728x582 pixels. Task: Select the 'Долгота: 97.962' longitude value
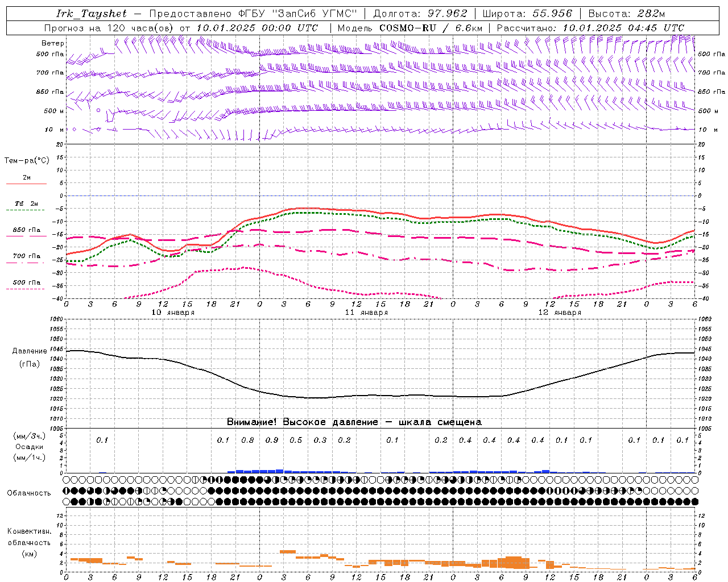pos(420,14)
